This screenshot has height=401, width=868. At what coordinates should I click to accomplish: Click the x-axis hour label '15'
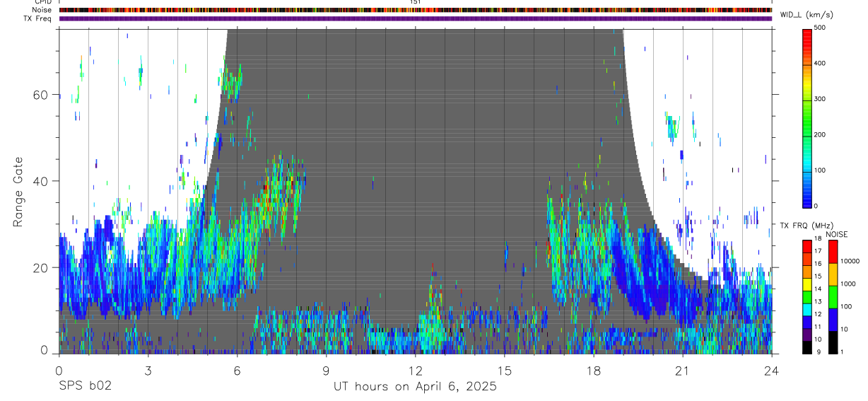505,371
